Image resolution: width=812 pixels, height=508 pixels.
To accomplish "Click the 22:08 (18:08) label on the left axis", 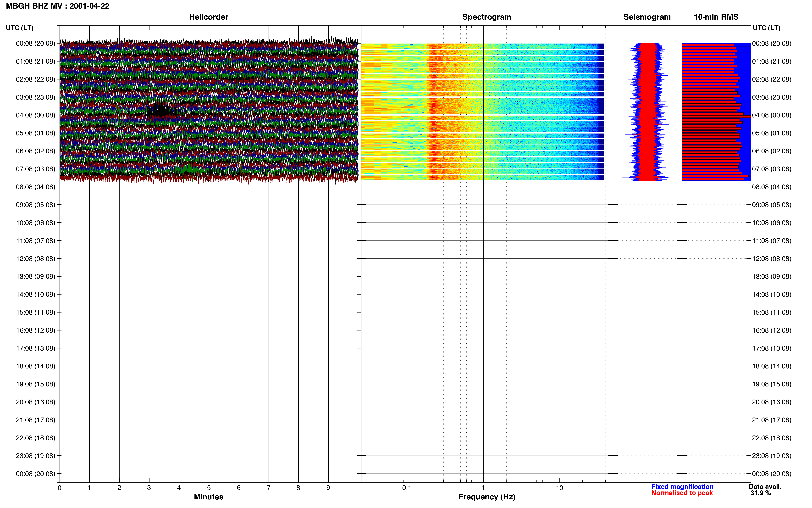I will [36, 438].
